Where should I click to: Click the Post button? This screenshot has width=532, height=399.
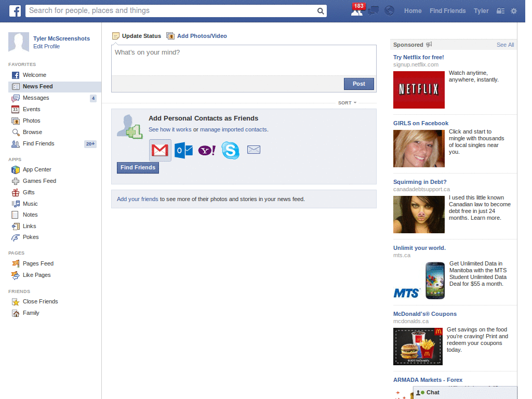pyautogui.click(x=358, y=84)
